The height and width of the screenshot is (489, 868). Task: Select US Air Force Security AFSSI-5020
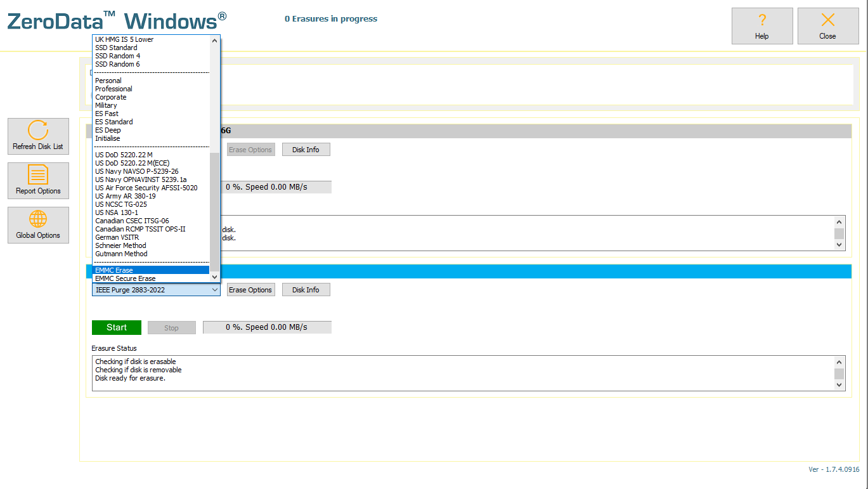[151, 188]
